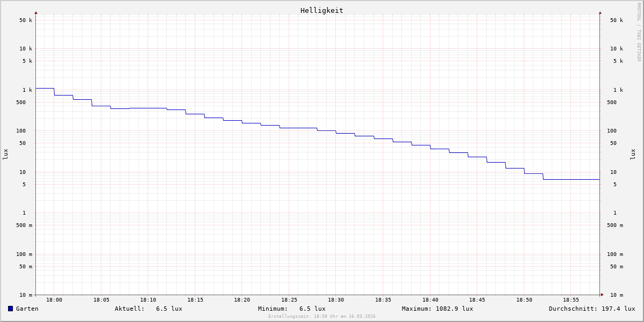This screenshot has width=644, height=322.
Task: Click the 18:15 time axis label
Action: click(x=195, y=300)
